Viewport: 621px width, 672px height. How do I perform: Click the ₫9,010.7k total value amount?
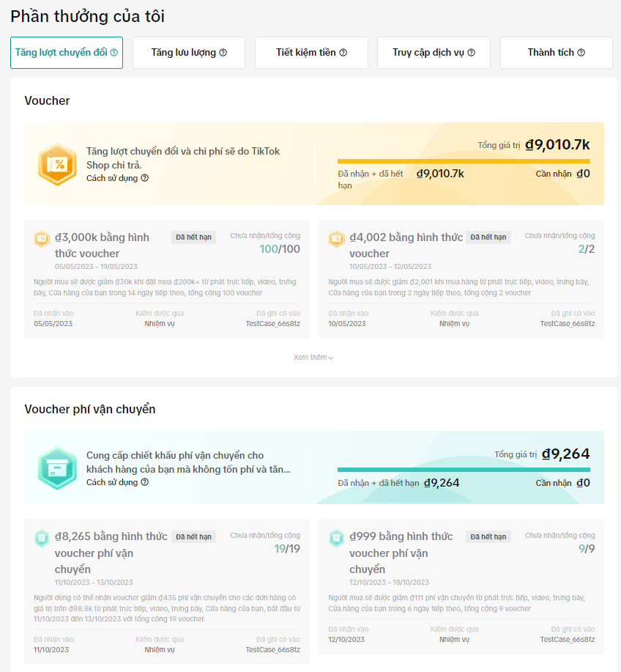point(557,145)
